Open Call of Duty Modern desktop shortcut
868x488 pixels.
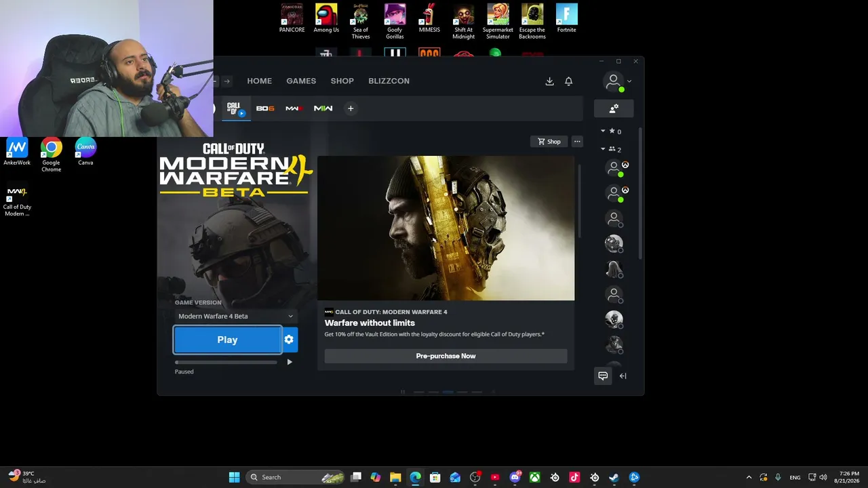(17, 200)
